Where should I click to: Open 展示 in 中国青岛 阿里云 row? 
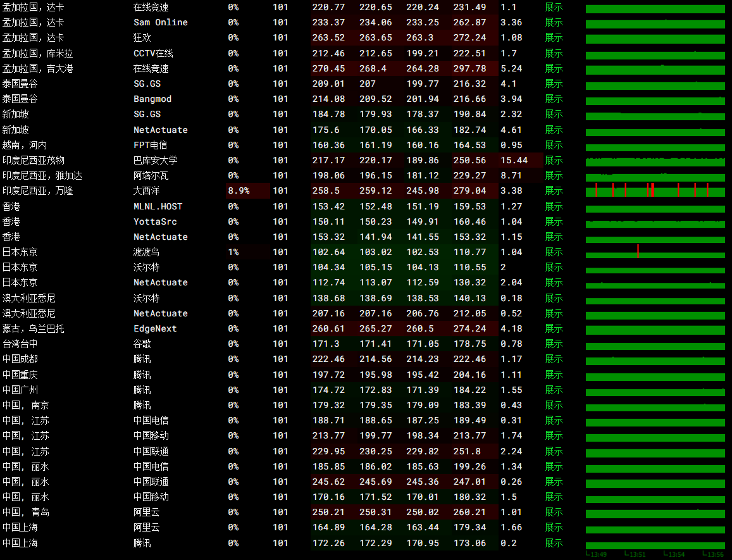(x=554, y=513)
